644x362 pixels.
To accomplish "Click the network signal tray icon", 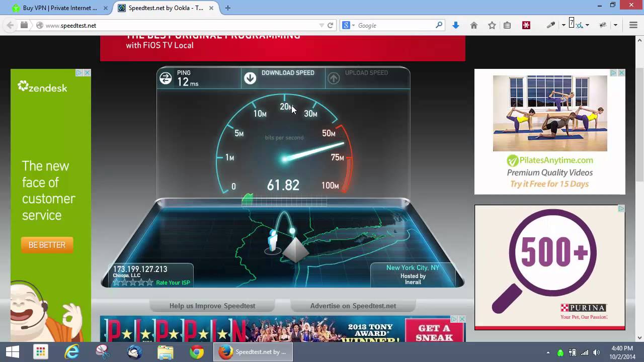I will (x=585, y=352).
